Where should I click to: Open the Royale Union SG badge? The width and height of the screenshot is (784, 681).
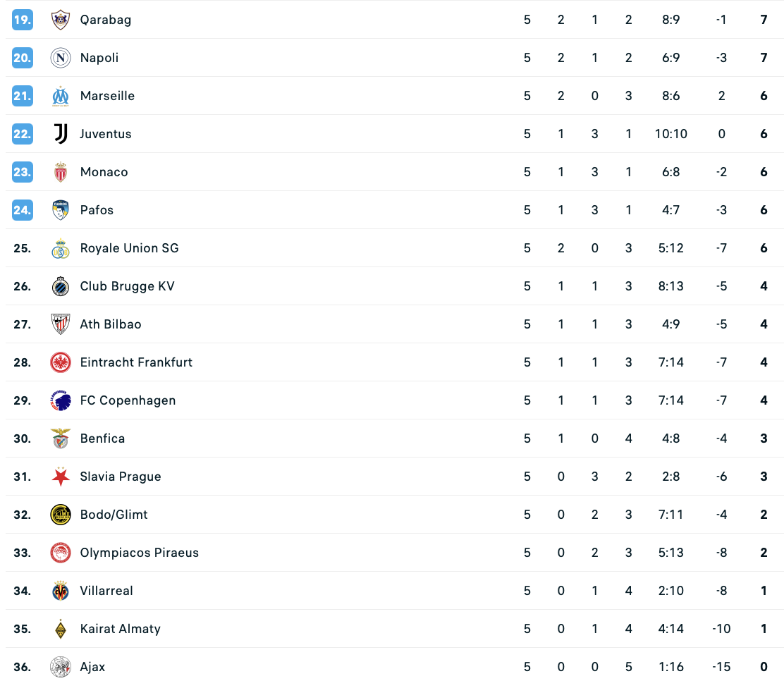pyautogui.click(x=61, y=248)
